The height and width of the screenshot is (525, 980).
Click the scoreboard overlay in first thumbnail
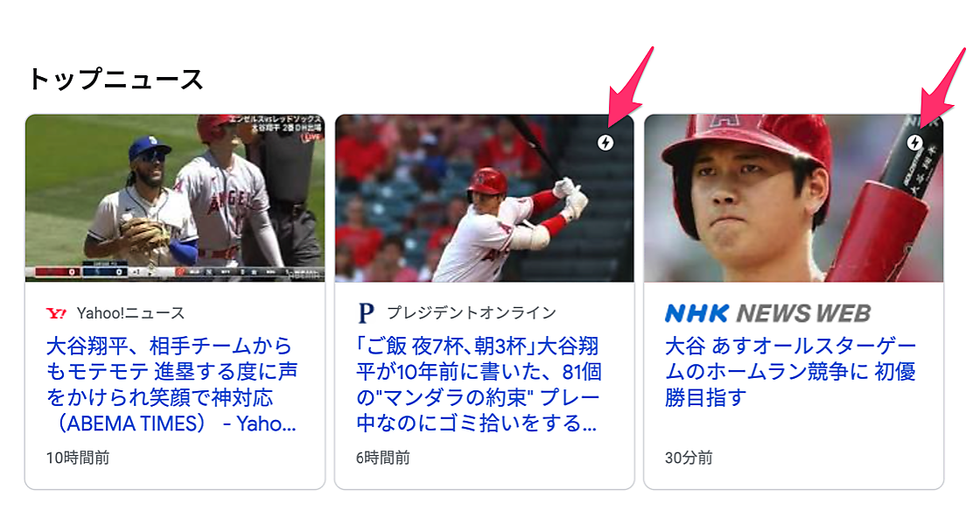175,272
